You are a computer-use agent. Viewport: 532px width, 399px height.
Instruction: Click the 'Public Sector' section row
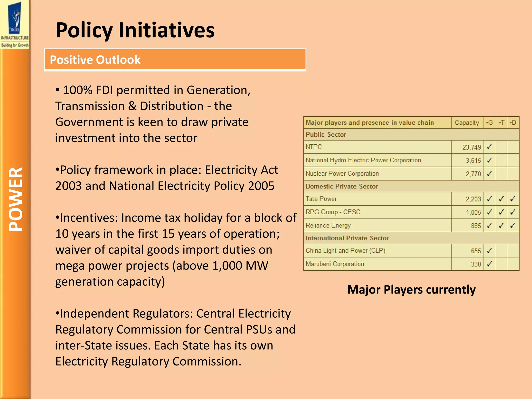point(411,135)
